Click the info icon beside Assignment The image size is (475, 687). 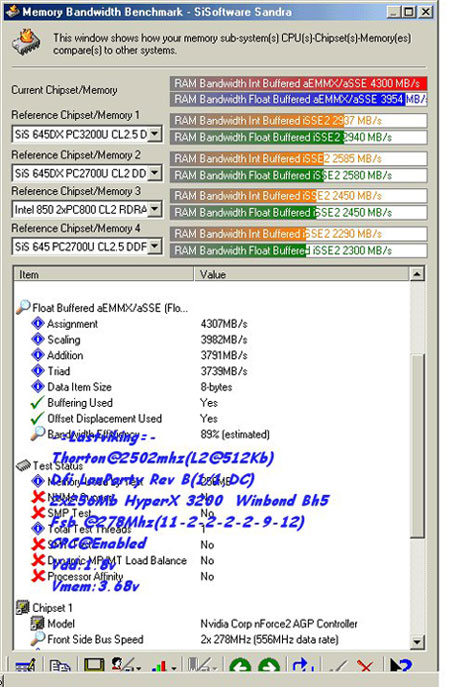pos(38,323)
